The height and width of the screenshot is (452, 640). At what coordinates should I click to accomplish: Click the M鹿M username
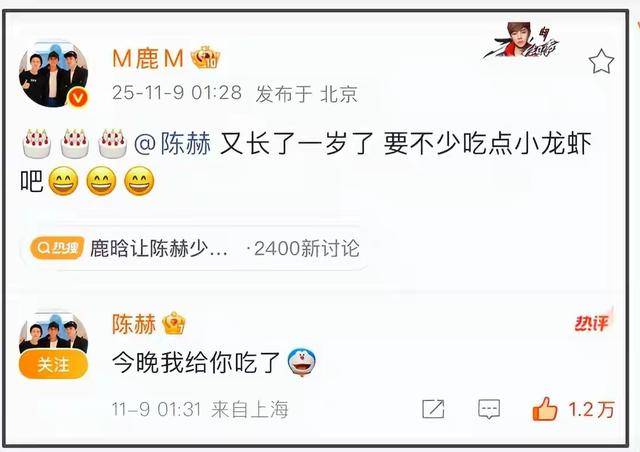[x=148, y=58]
